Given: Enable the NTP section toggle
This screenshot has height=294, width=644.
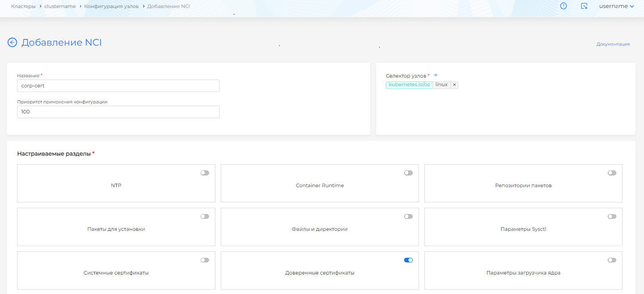Looking at the screenshot, I should [205, 173].
